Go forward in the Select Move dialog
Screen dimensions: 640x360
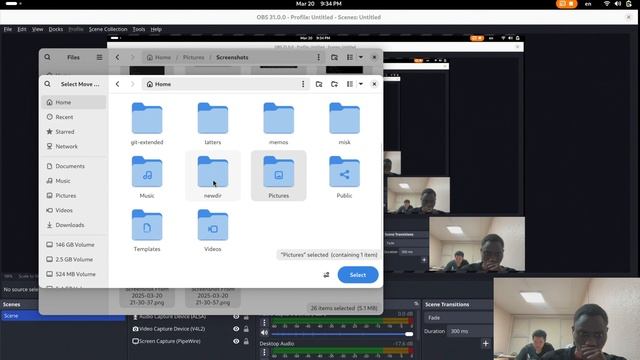[x=132, y=84]
